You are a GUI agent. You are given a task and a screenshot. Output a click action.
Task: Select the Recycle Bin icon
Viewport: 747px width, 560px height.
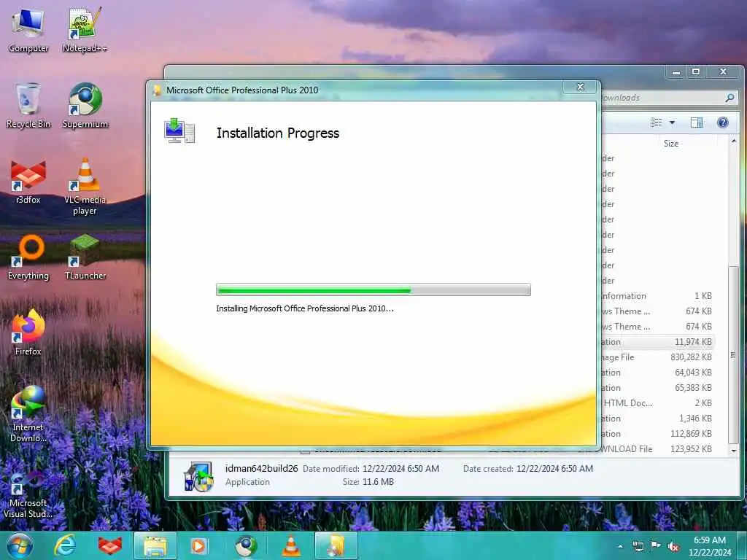(x=28, y=106)
